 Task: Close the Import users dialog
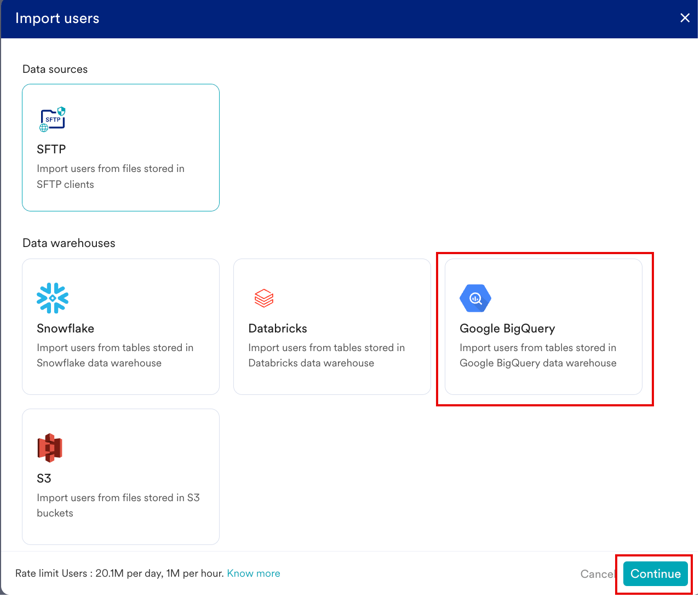(x=685, y=18)
